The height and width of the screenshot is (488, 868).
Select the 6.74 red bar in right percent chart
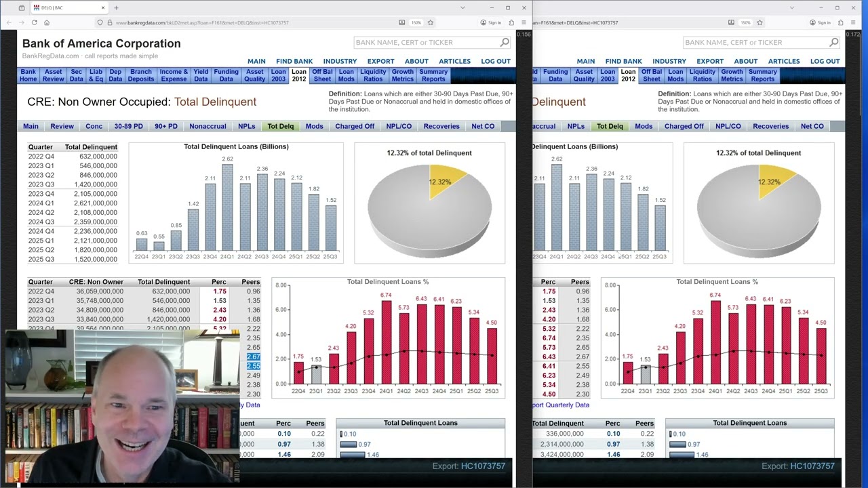715,342
